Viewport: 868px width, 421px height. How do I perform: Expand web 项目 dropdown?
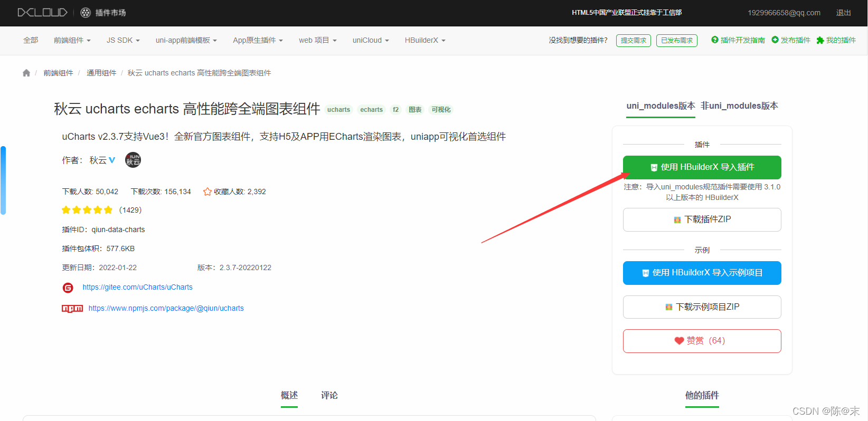pyautogui.click(x=318, y=40)
